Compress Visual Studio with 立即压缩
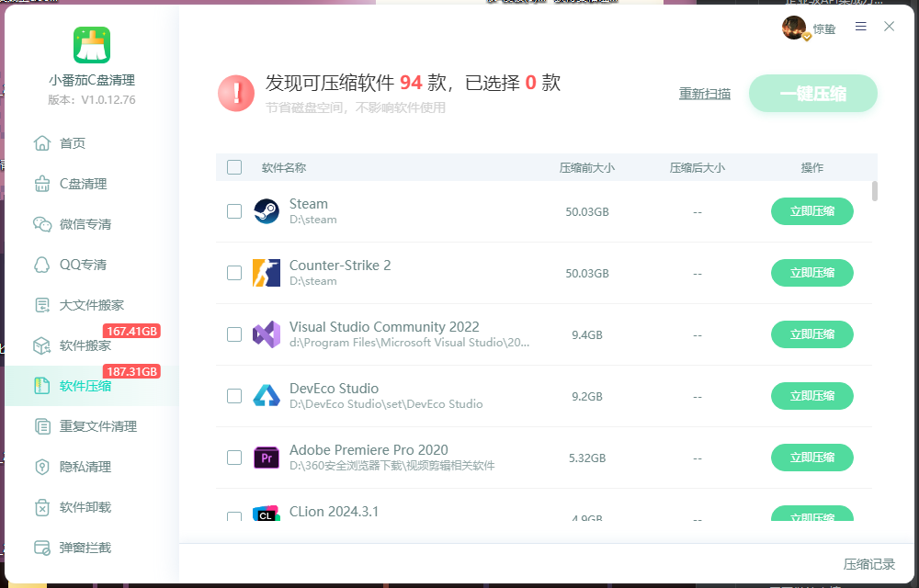Screen dimensions: 919x588 (x=811, y=334)
